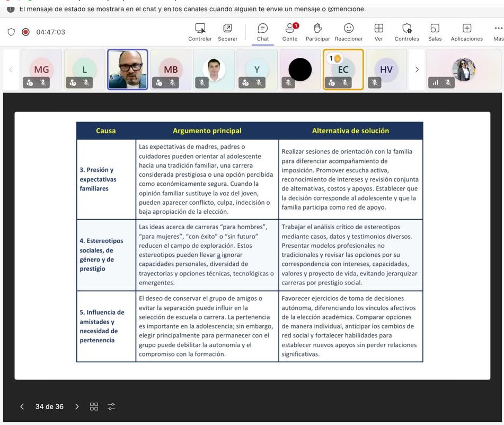Select the EC participant tile with raised hand

[343, 70]
